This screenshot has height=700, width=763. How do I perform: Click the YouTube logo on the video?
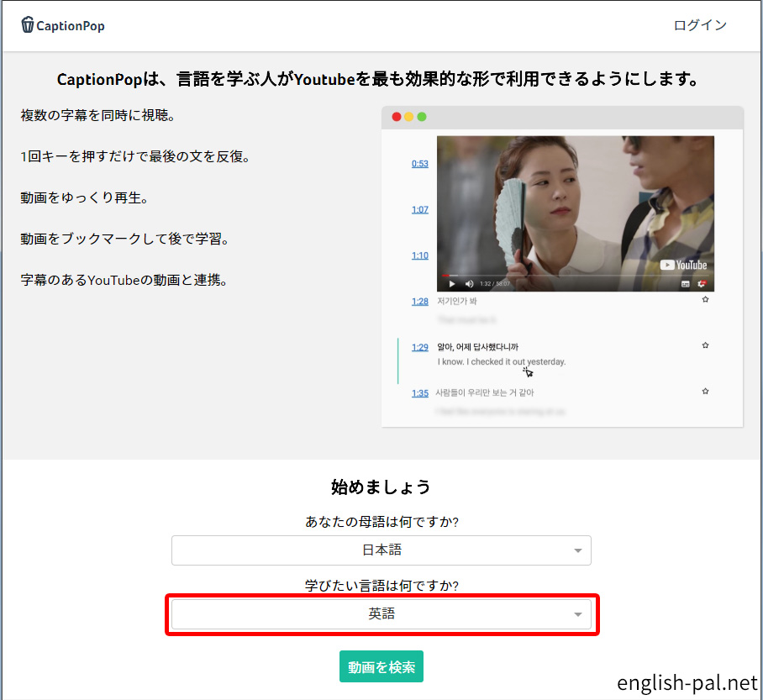coord(683,265)
